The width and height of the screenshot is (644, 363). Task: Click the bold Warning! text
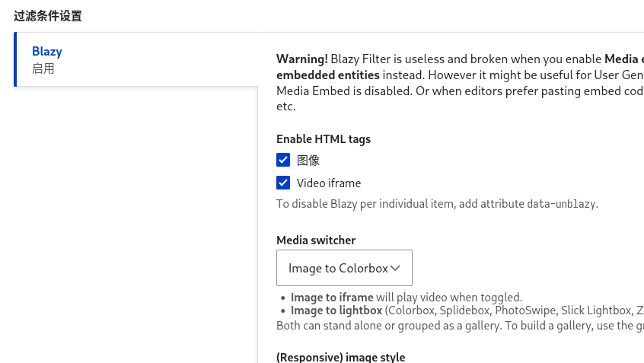click(x=302, y=59)
